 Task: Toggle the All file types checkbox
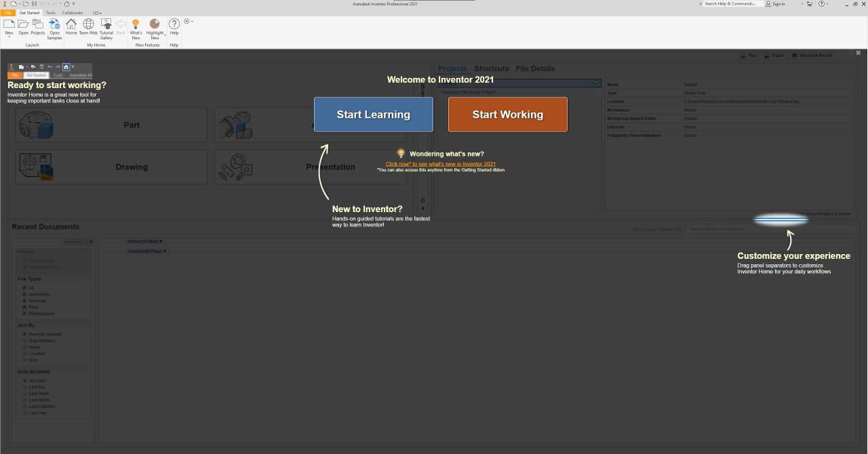[24, 288]
